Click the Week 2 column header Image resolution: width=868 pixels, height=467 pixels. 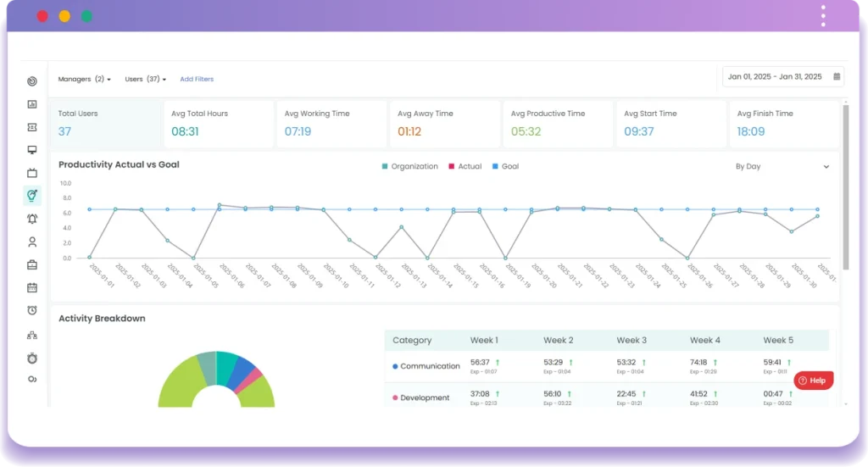pos(558,340)
